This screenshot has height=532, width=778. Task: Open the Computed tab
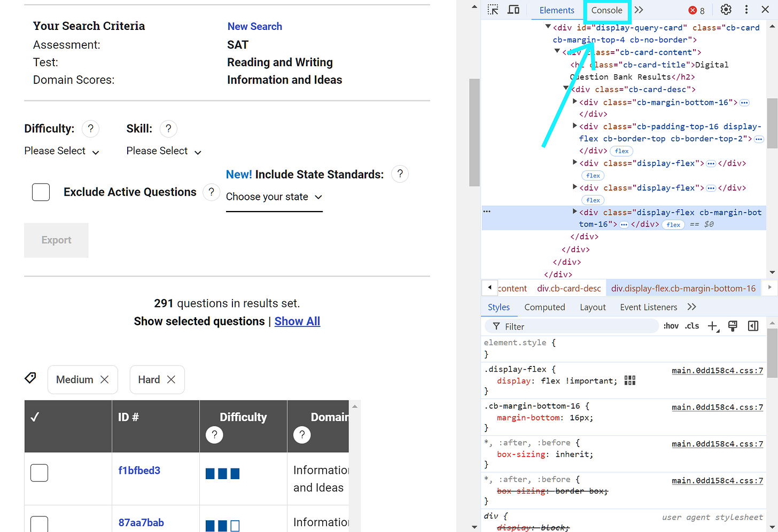click(x=544, y=307)
